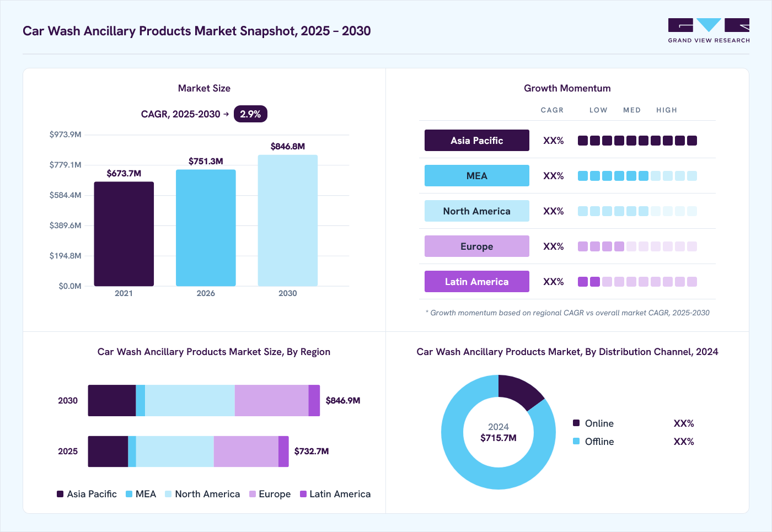This screenshot has width=772, height=532.
Task: Click the North America legend color swatch
Action: (168, 494)
